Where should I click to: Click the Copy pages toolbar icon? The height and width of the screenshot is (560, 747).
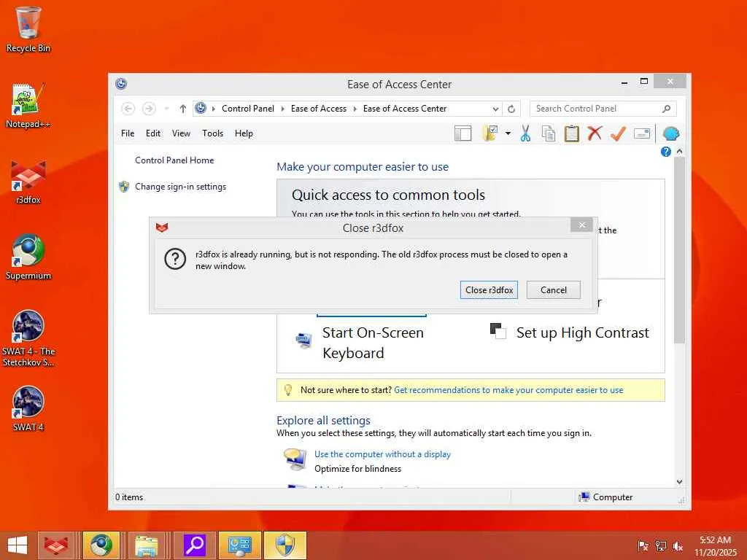point(549,133)
